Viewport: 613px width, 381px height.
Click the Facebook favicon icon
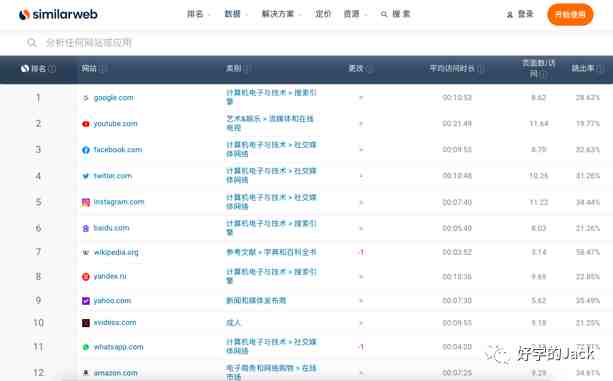point(86,150)
